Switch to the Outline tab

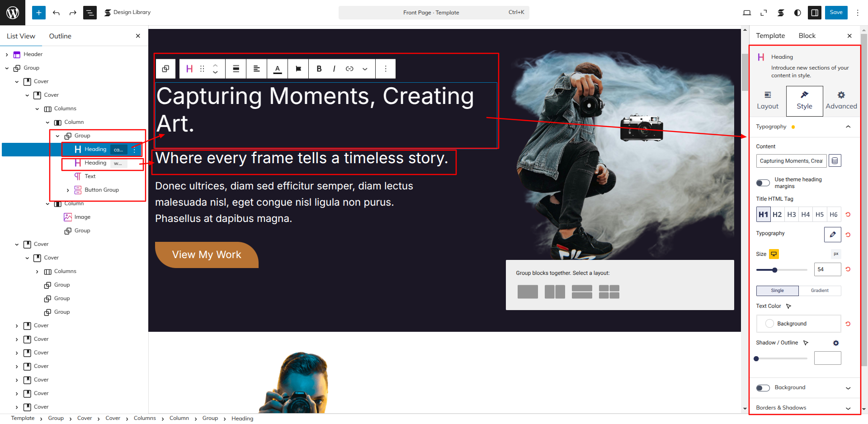coord(60,36)
